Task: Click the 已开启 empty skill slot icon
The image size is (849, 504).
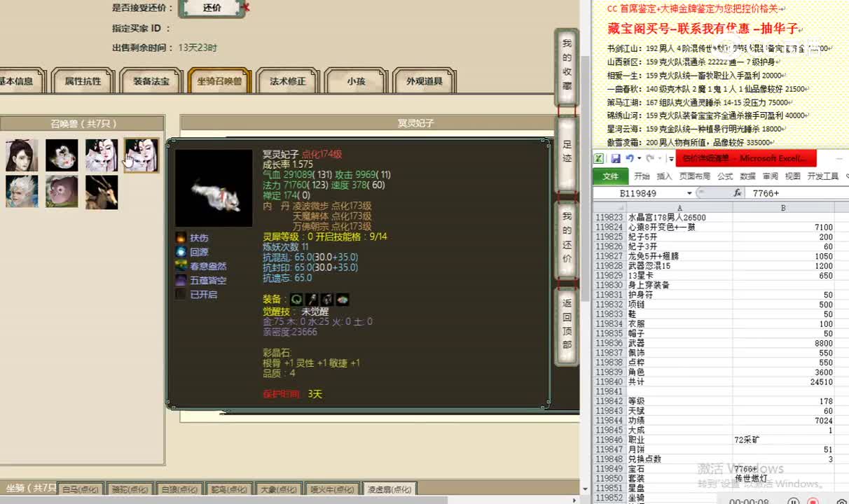Action: click(181, 294)
